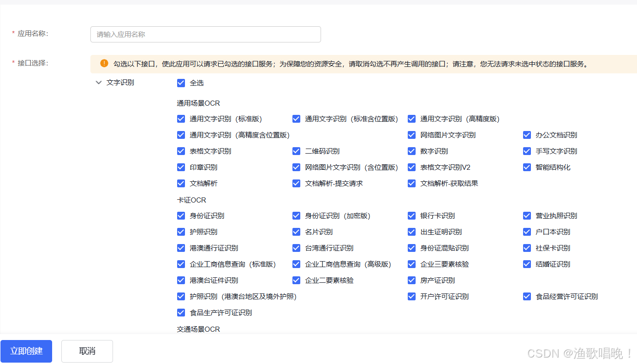Uncheck 港澳通行证识别 checkbox
Viewport: 637px width, 364px height.
click(x=181, y=248)
